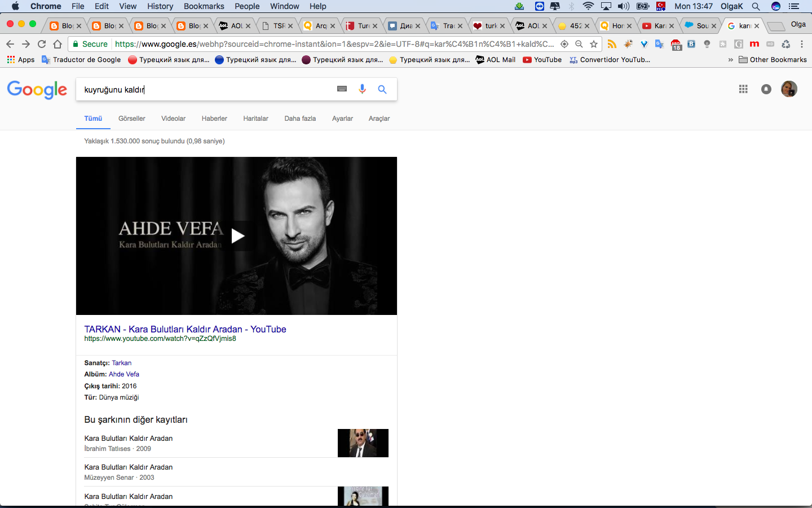Open the Araçlar tools option
812x508 pixels.
pyautogui.click(x=379, y=119)
